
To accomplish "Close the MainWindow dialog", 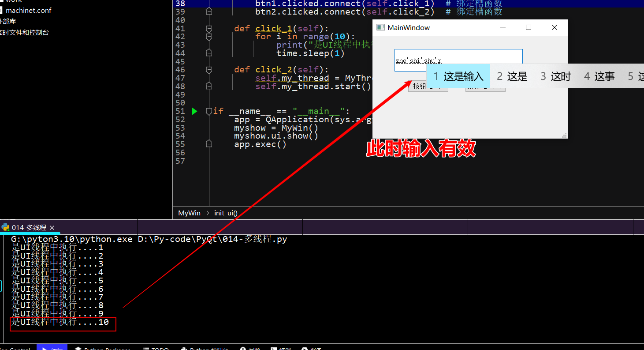I will 555,27.
